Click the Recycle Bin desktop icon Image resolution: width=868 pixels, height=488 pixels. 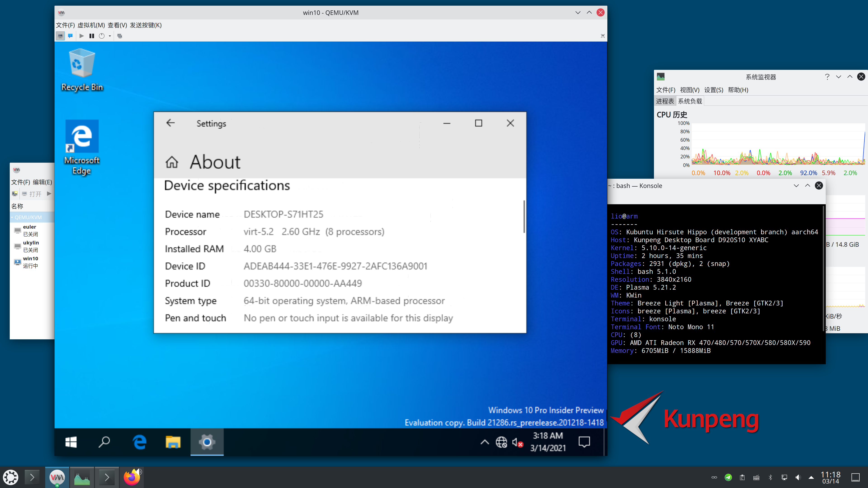point(82,70)
